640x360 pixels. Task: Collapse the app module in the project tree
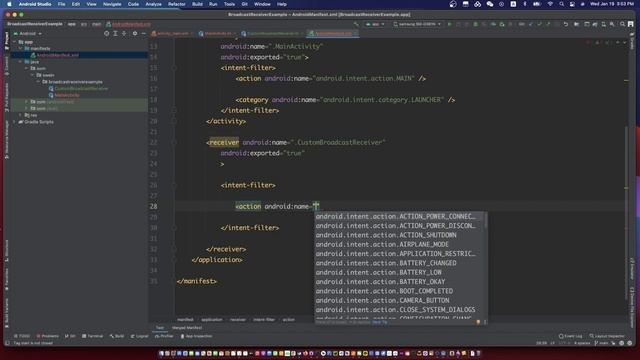click(x=15, y=42)
